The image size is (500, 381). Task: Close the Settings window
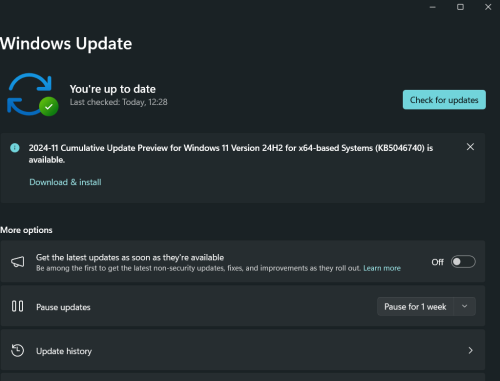coord(488,7)
